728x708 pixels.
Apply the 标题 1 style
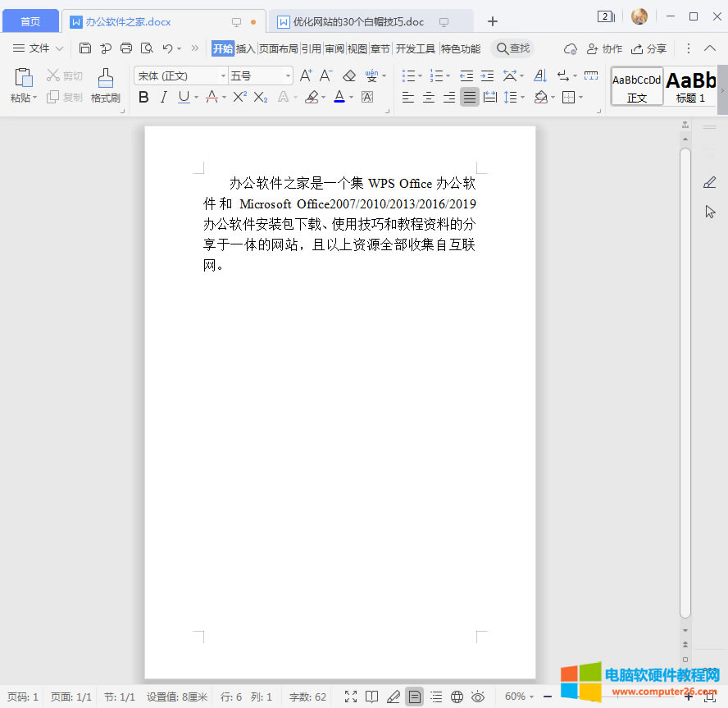click(x=689, y=85)
